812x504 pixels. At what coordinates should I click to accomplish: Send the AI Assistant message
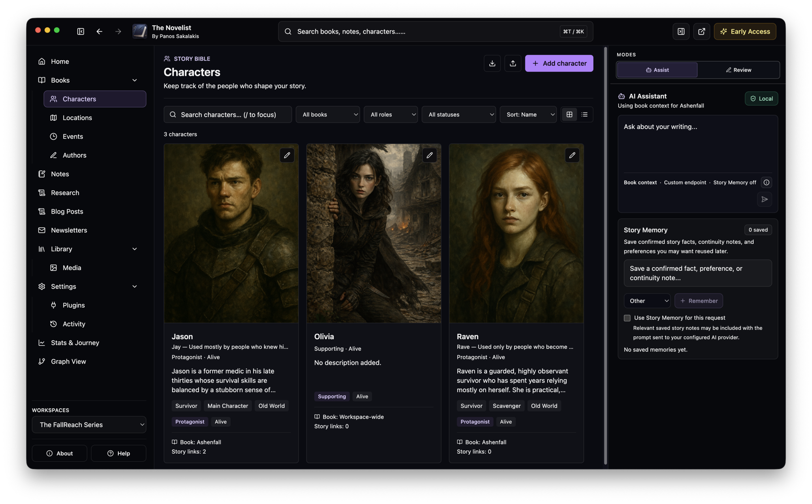[764, 199]
